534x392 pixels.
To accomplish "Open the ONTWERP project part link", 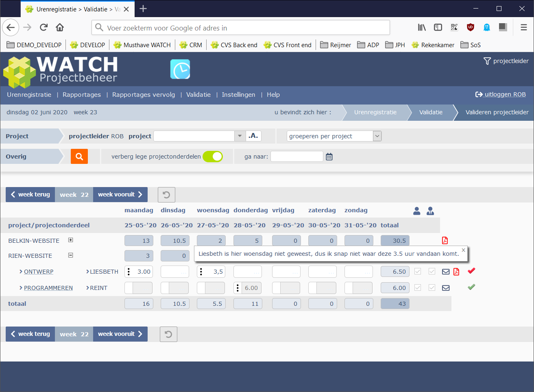I will click(x=39, y=272).
